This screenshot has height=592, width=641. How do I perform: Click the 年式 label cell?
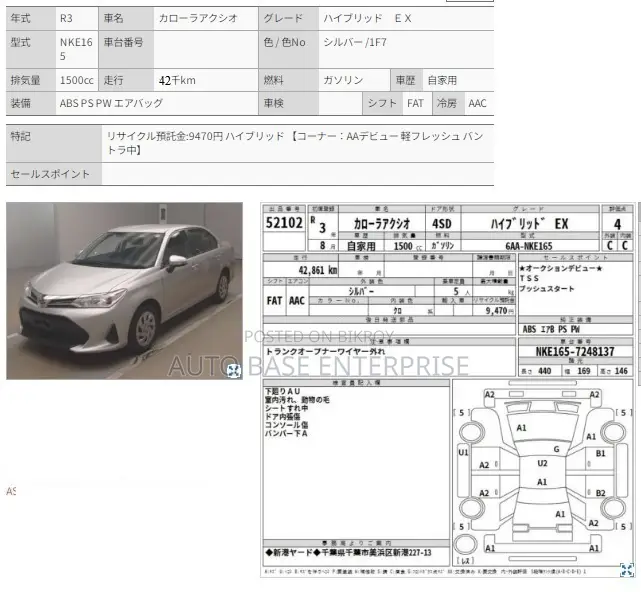tap(31, 18)
